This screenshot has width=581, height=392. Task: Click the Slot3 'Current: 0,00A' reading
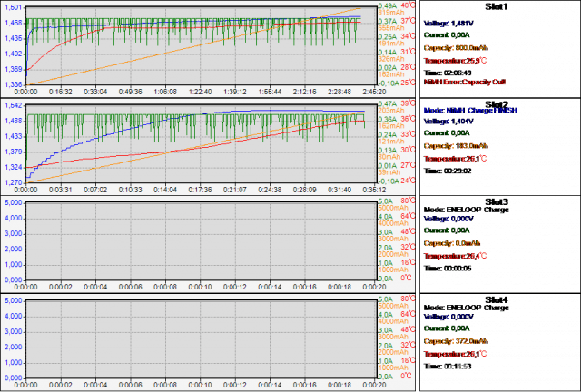(x=447, y=230)
